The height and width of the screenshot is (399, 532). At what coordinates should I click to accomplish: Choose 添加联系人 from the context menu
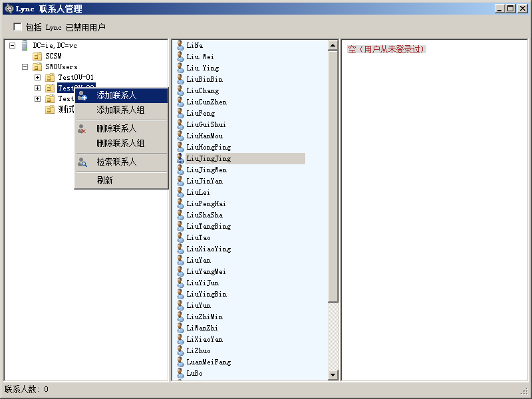[x=116, y=96]
